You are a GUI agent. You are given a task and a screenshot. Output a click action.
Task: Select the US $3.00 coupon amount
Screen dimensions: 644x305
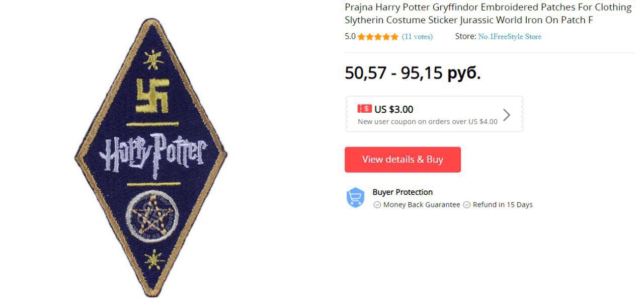[394, 109]
